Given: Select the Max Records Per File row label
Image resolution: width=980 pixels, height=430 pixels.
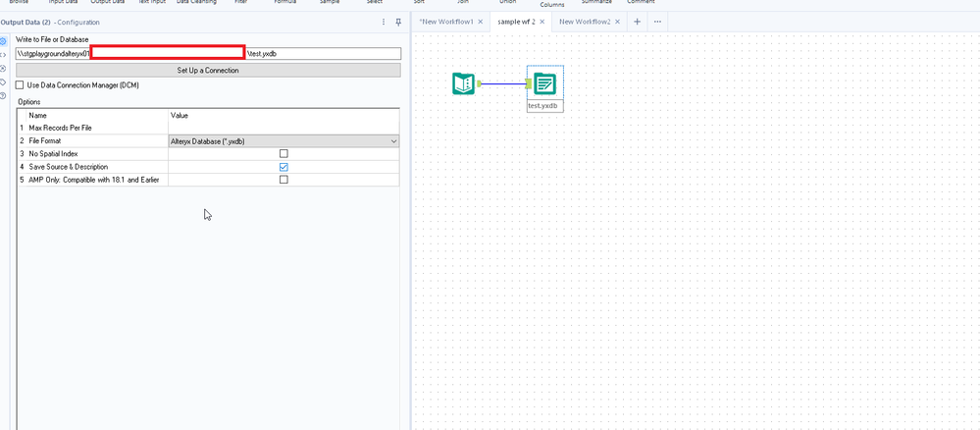Looking at the screenshot, I should (x=60, y=128).
